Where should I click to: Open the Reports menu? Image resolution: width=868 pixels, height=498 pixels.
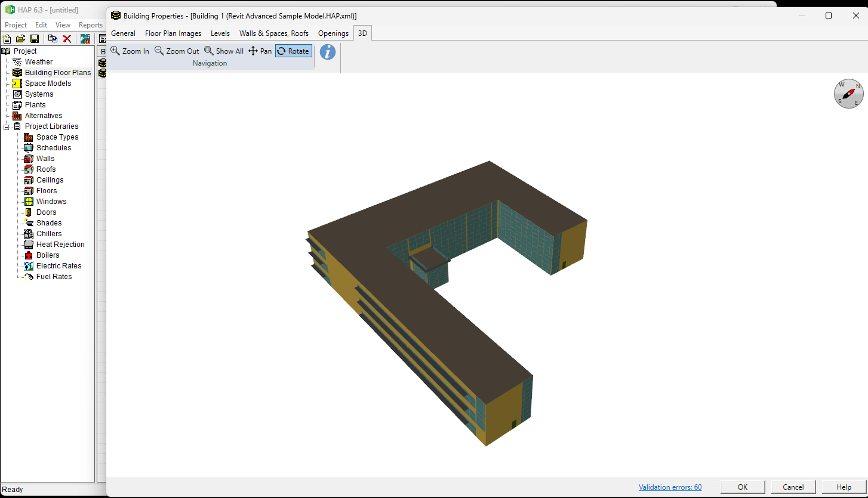click(x=91, y=25)
